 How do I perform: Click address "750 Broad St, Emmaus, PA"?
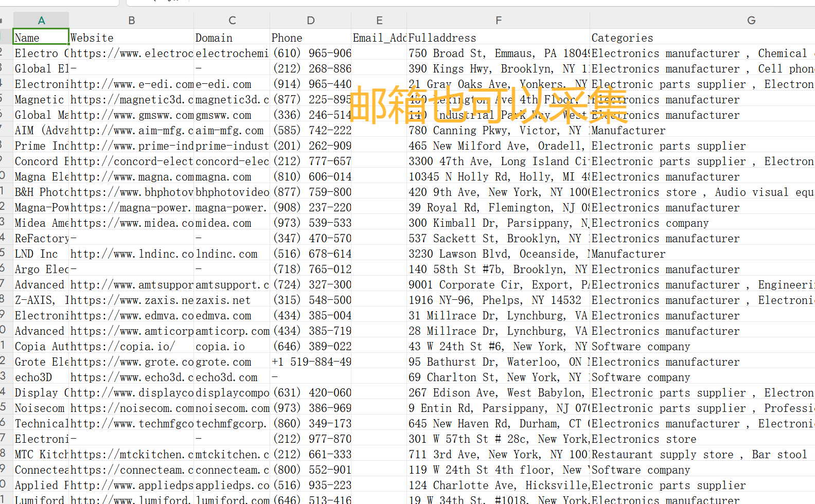click(x=499, y=53)
